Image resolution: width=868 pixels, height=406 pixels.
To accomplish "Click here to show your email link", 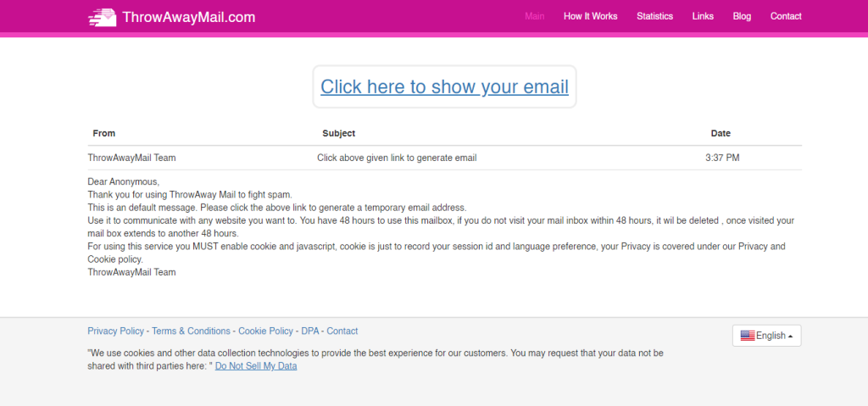I will pyautogui.click(x=444, y=86).
